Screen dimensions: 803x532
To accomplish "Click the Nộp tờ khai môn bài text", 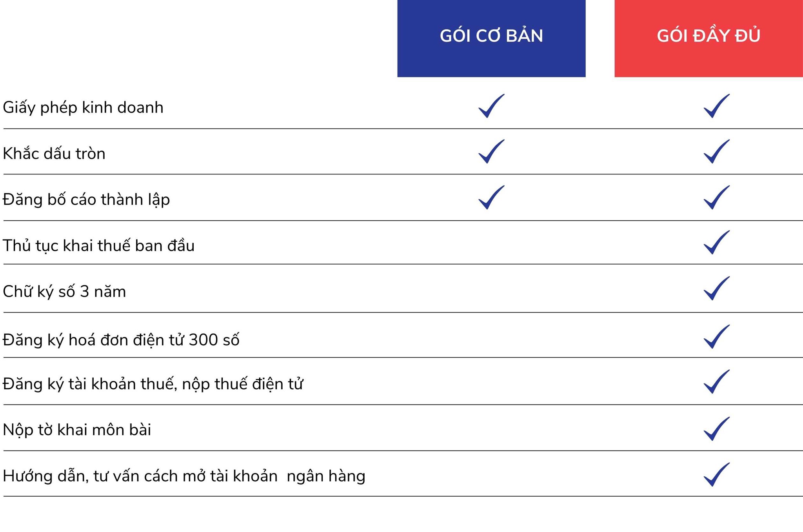I will point(77,430).
